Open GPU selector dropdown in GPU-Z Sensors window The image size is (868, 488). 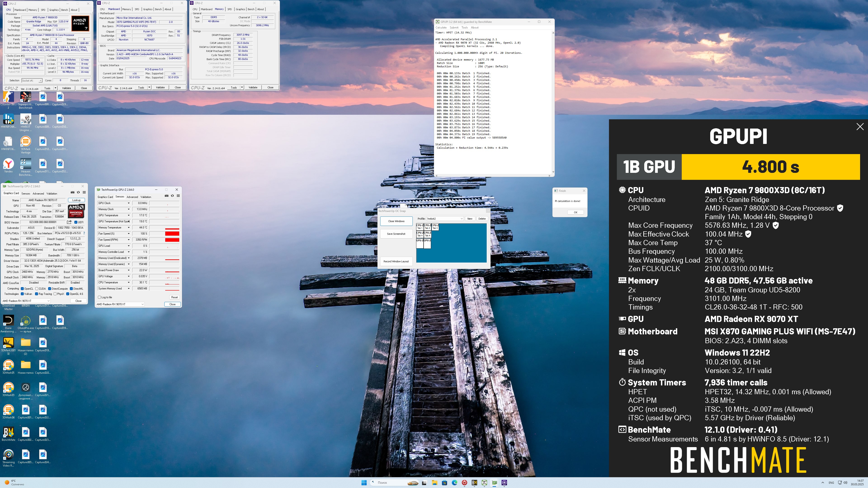120,304
